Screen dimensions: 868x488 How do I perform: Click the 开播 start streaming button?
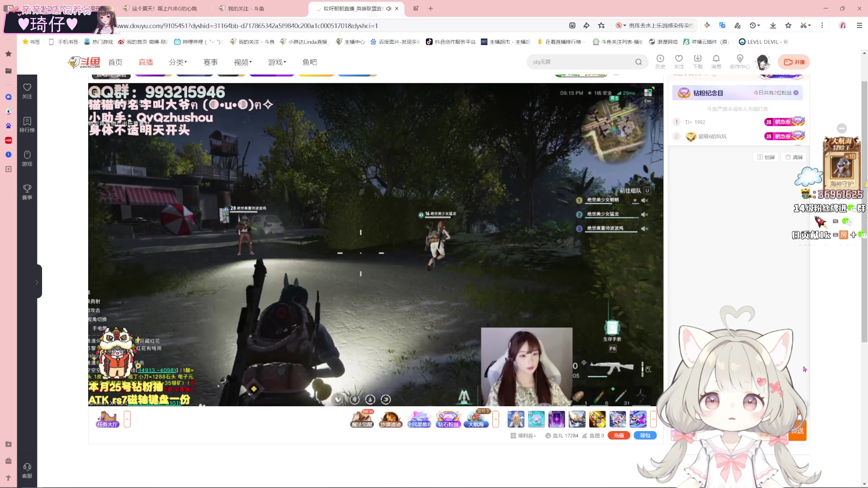(x=794, y=62)
